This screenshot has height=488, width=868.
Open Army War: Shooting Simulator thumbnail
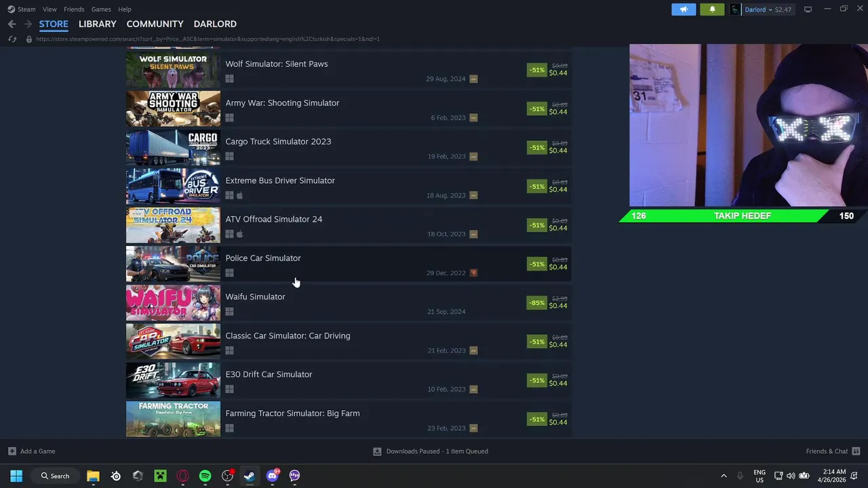tap(173, 108)
